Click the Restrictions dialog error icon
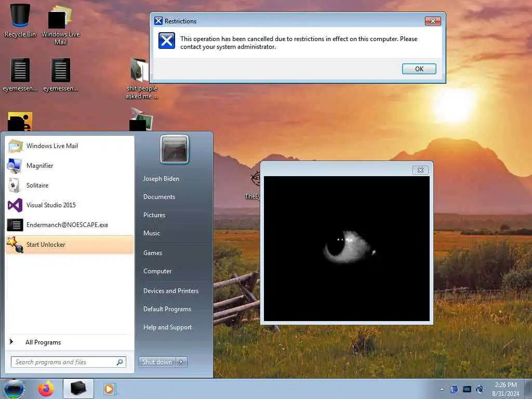 (x=167, y=41)
